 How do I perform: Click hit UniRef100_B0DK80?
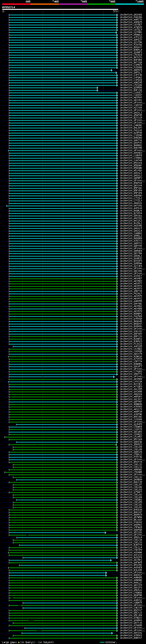coord(131,326)
